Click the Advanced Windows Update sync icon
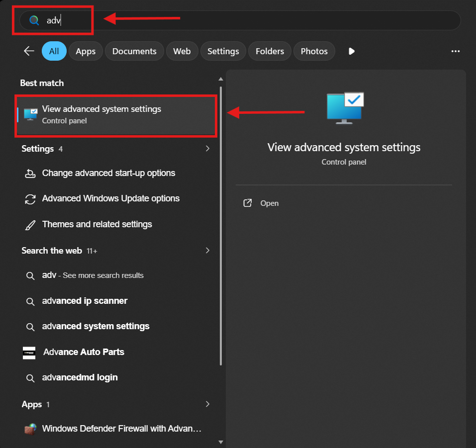 click(30, 199)
